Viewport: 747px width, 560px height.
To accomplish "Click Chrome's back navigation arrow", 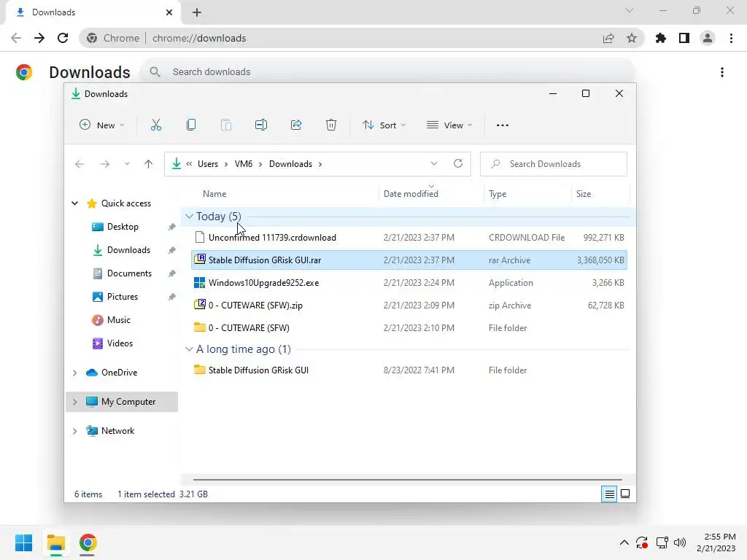I will (16, 38).
